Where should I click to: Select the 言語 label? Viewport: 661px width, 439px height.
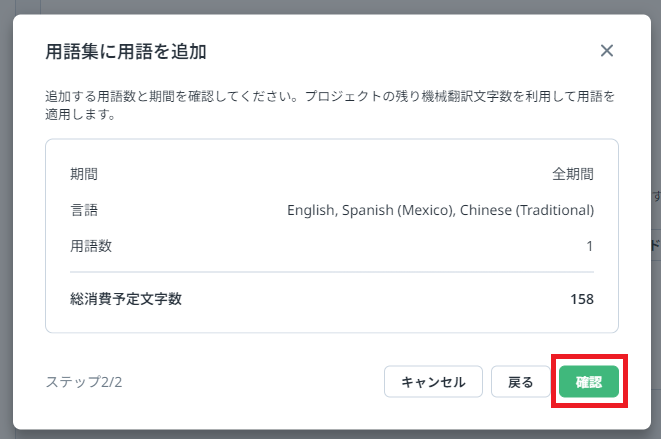84,210
